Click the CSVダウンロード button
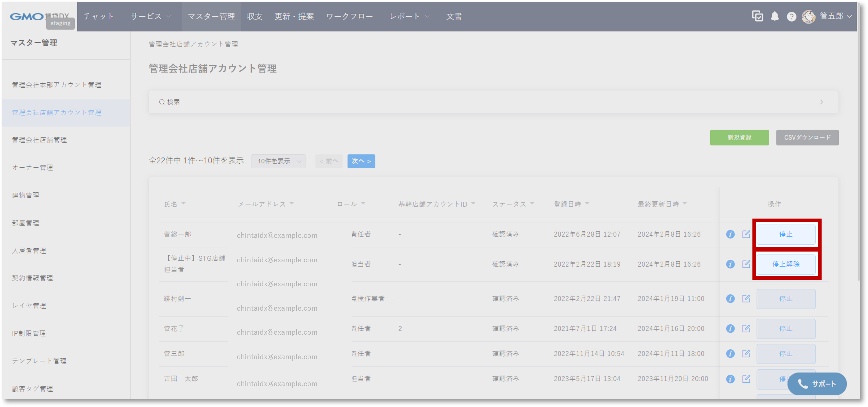 tap(807, 138)
